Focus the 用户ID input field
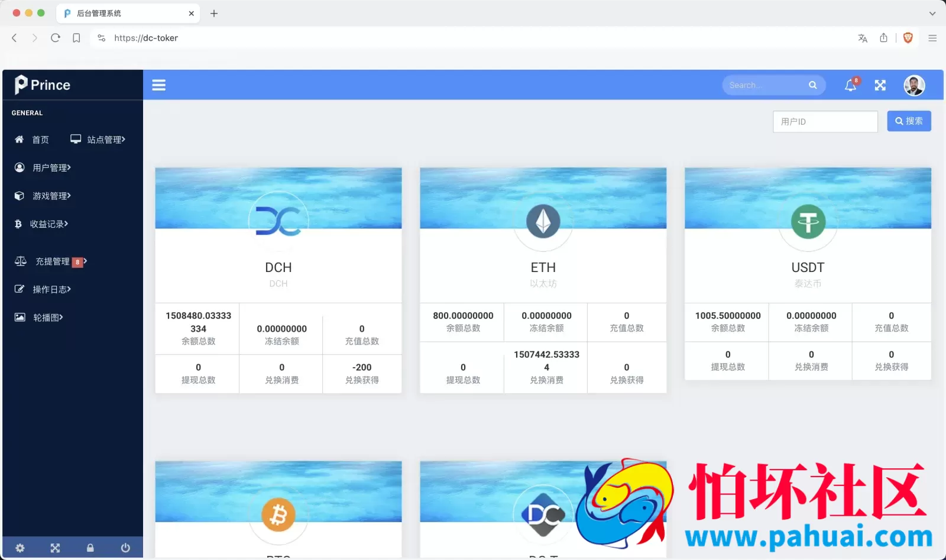Image resolution: width=946 pixels, height=560 pixels. [825, 121]
